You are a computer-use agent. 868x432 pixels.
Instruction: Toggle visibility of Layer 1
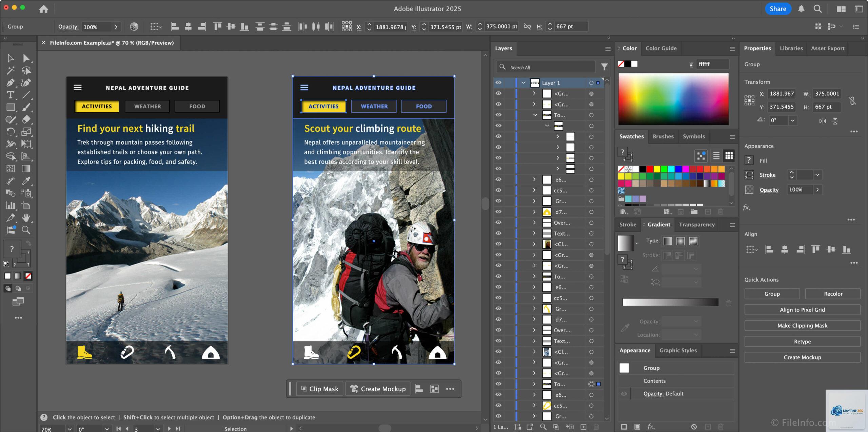498,82
